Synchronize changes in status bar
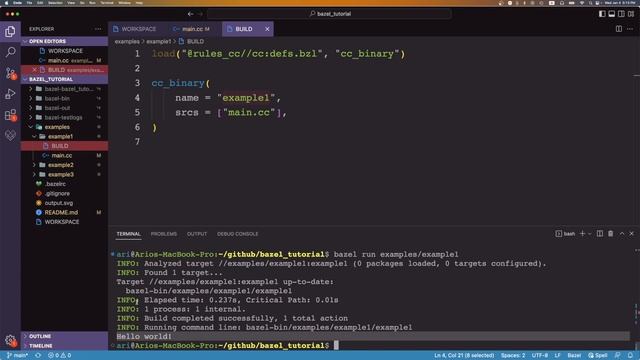This screenshot has width=640, height=360. [x=38, y=356]
